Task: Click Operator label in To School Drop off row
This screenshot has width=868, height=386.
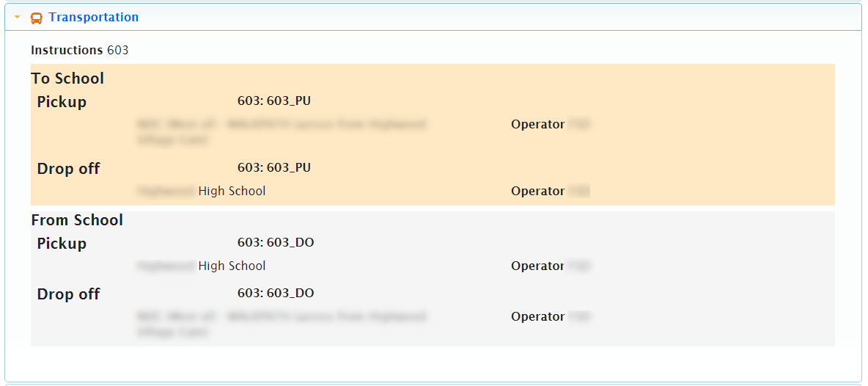Action: click(x=537, y=191)
